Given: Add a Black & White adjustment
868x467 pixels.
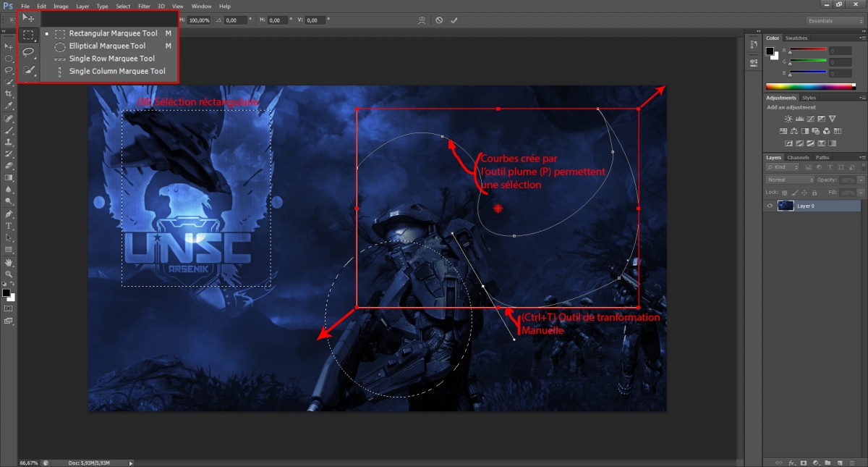Looking at the screenshot, I should pyautogui.click(x=805, y=131).
